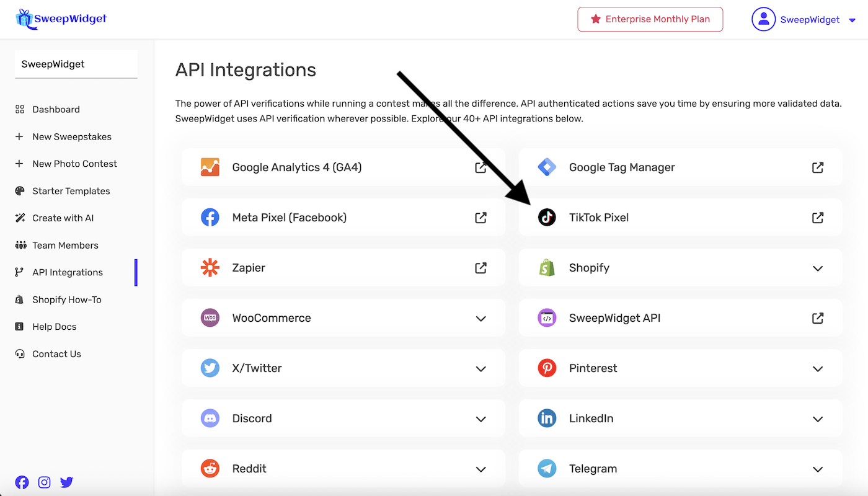Click the Zapier logo icon

(210, 268)
